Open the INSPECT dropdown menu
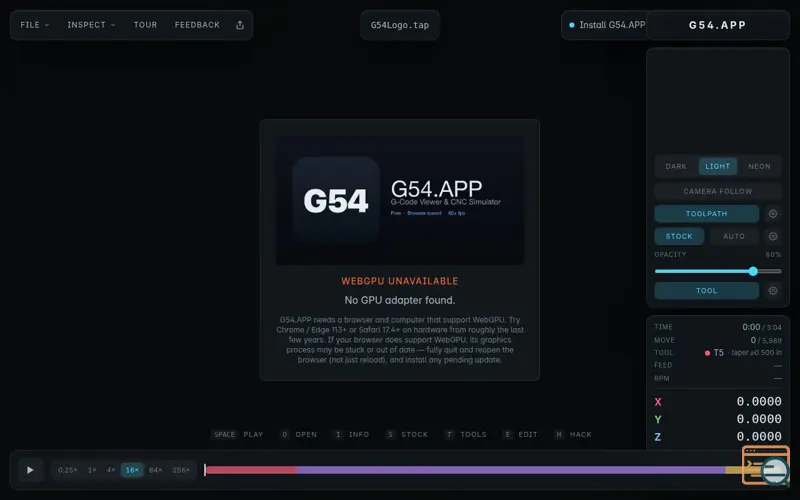The width and height of the screenshot is (800, 500). 91,25
